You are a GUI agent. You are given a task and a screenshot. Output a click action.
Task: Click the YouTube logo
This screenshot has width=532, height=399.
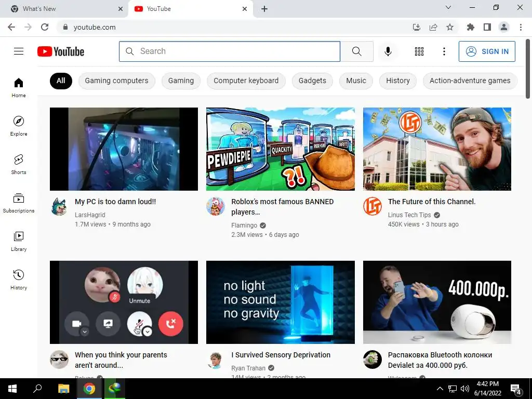[61, 51]
